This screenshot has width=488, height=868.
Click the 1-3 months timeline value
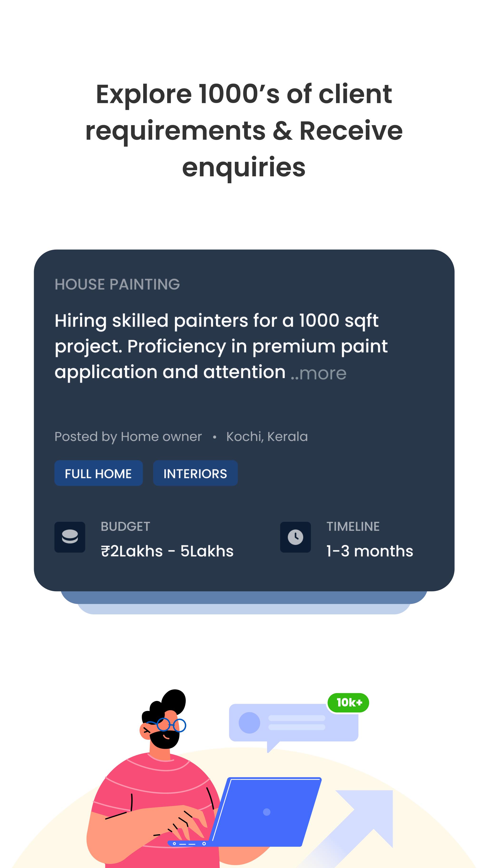370,551
